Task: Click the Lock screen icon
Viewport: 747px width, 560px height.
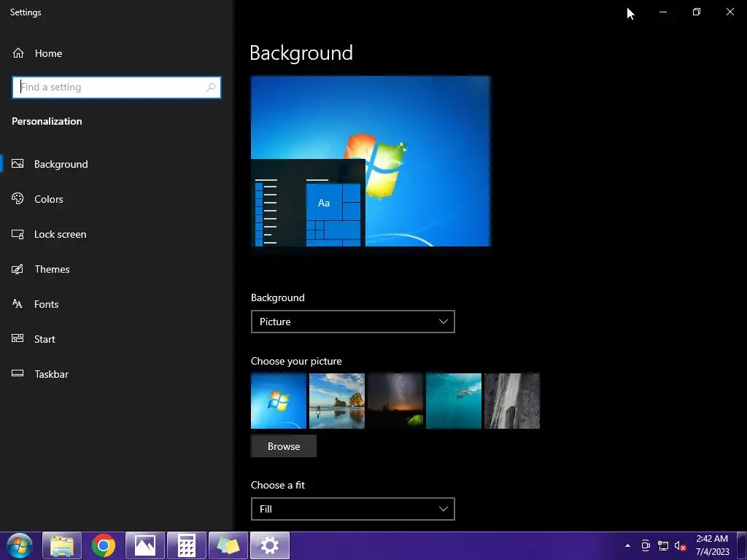Action: click(18, 234)
